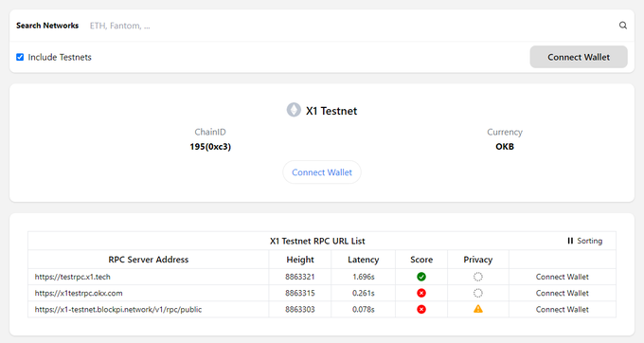Click the X1 Testnet network name heading
644x343 pixels.
[x=331, y=111]
